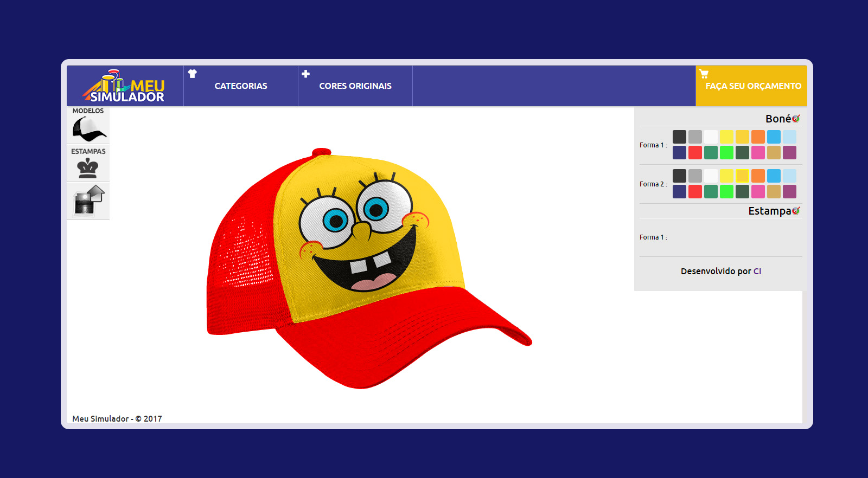Open the Modelos cap icon
The height and width of the screenshot is (478, 868).
tap(90, 129)
